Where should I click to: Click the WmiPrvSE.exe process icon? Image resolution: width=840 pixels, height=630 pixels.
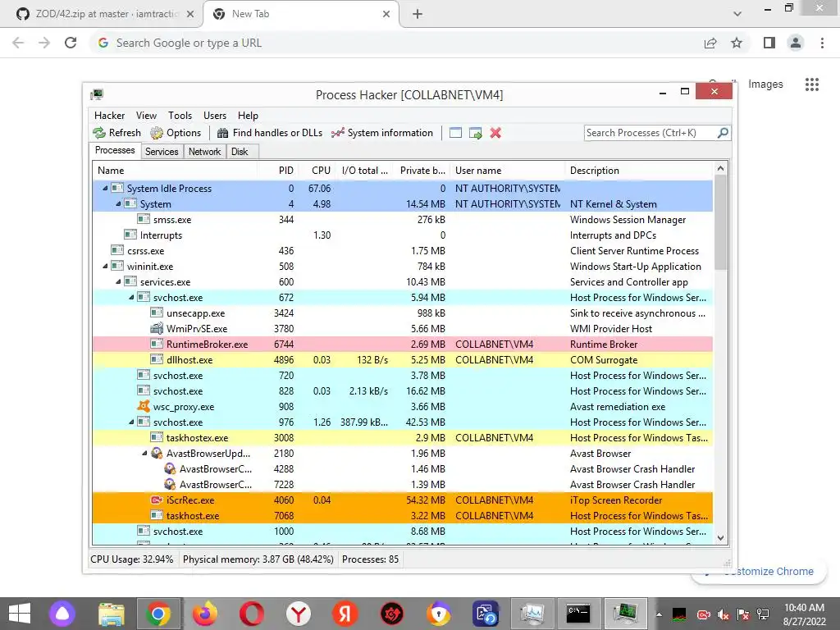point(157,328)
